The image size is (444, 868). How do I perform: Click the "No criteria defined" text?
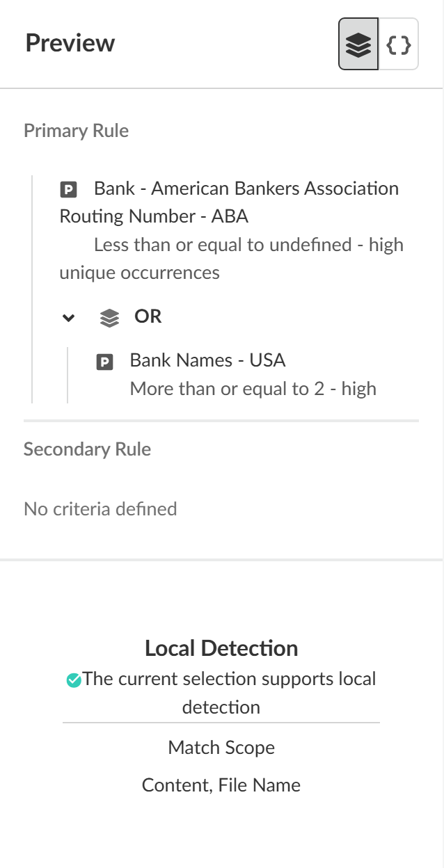click(x=100, y=509)
